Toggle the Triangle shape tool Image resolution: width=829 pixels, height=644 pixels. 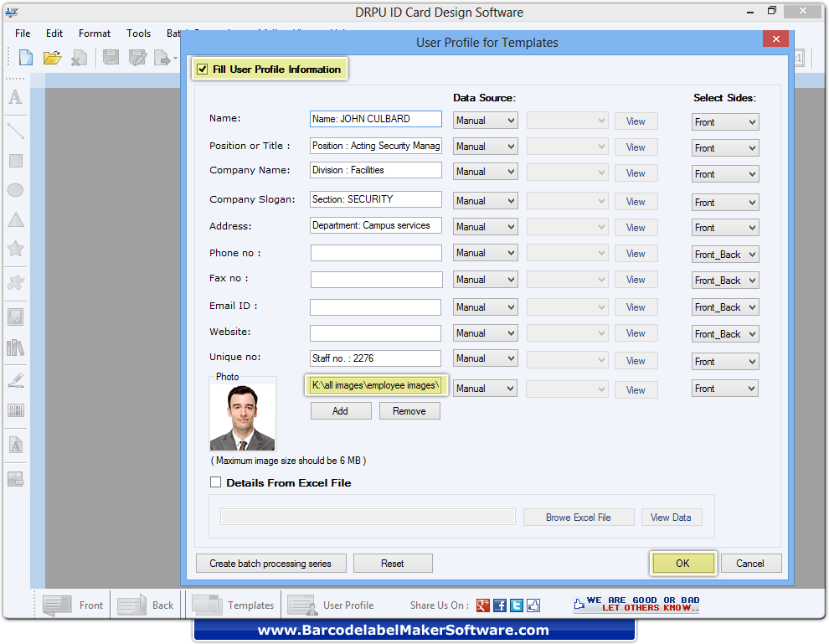pos(15,219)
